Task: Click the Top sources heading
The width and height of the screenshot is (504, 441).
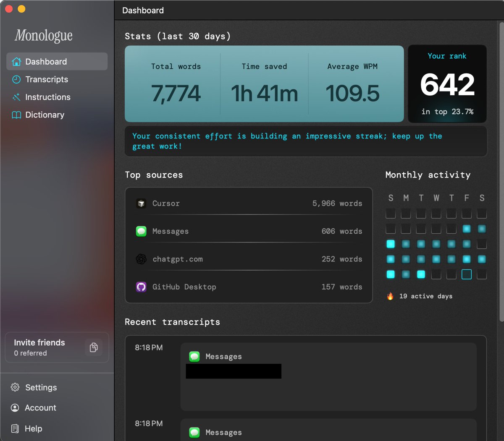Action: coord(154,175)
